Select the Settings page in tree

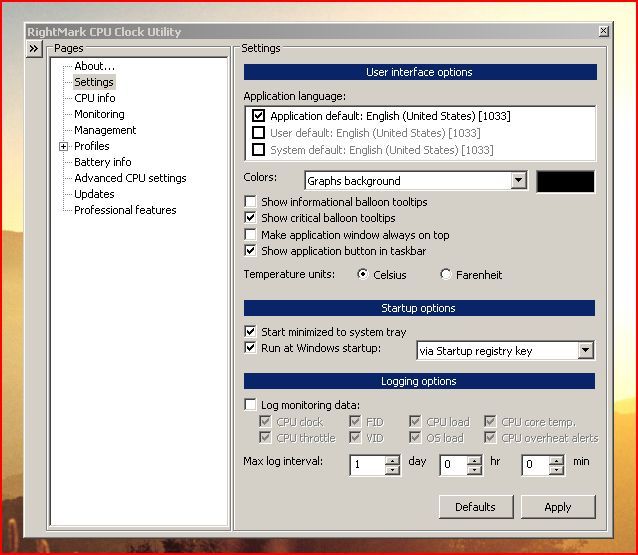(x=94, y=82)
